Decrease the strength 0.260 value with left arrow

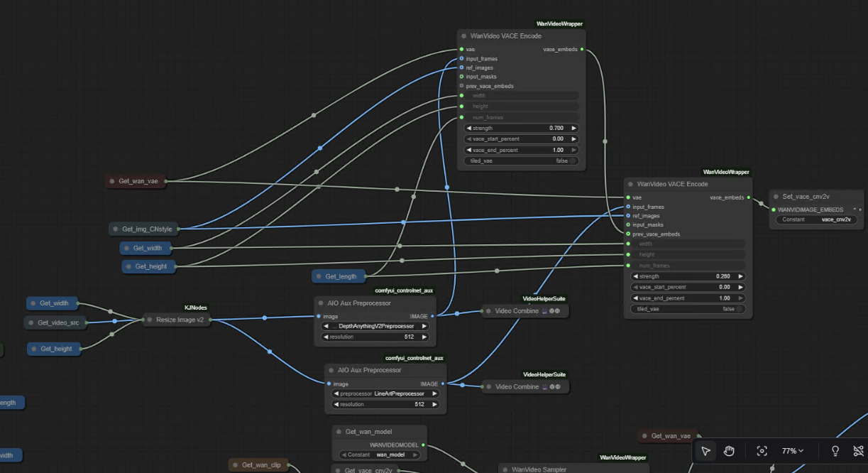tap(635, 276)
